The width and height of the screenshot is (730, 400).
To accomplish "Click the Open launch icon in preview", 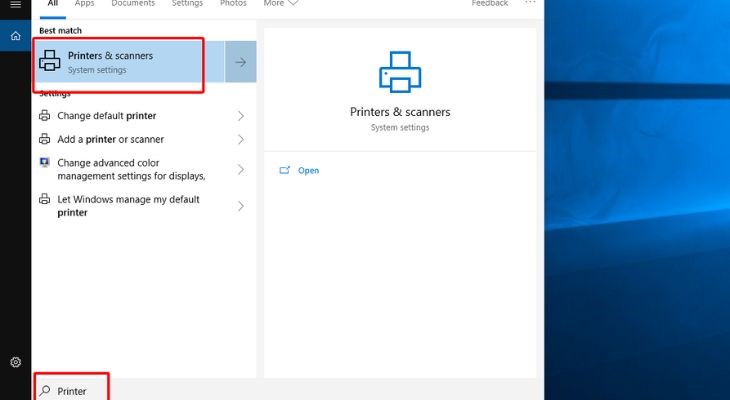I will tap(284, 170).
